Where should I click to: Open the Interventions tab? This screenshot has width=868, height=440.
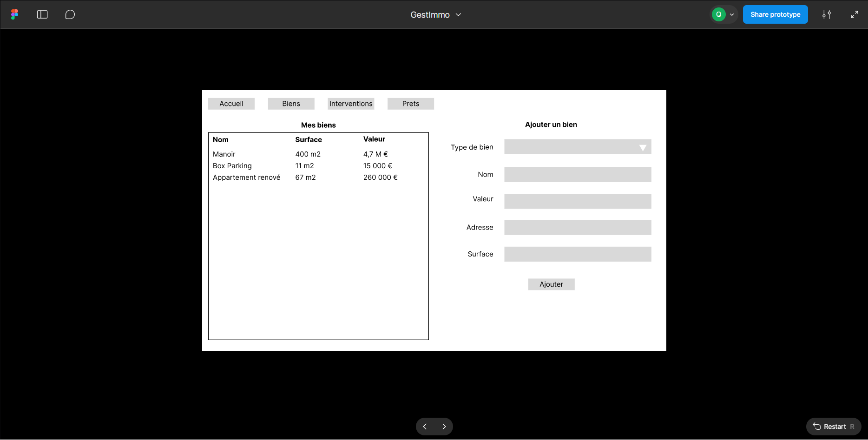(351, 104)
